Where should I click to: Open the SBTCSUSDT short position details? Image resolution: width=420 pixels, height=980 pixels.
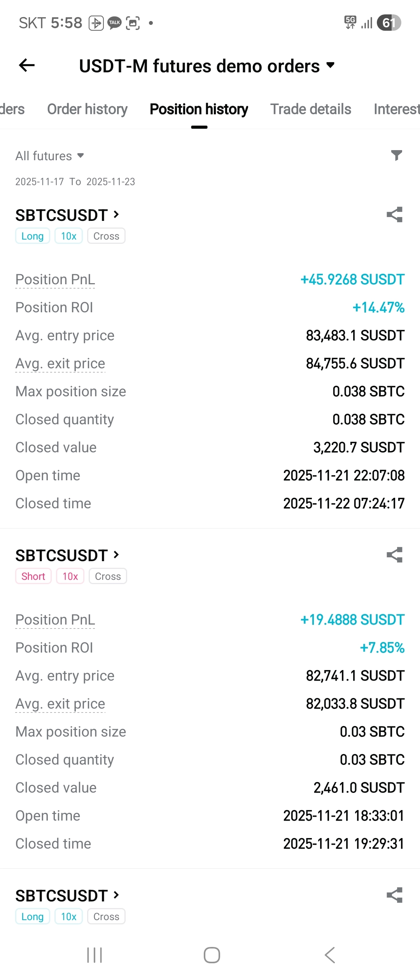[67, 555]
